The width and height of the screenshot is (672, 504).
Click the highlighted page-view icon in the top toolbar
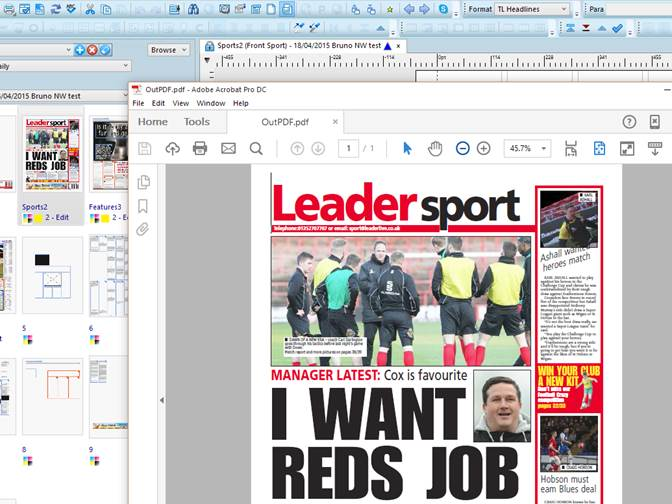[287, 9]
